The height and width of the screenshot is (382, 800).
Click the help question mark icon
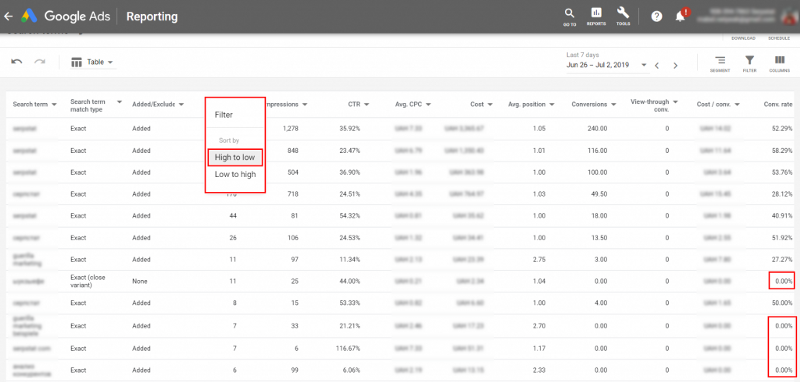coord(657,16)
